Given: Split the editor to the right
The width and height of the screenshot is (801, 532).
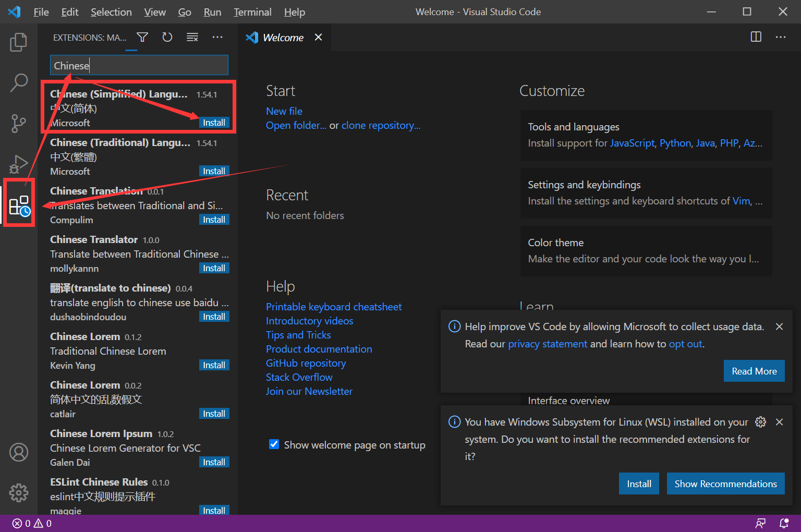Looking at the screenshot, I should coord(756,37).
